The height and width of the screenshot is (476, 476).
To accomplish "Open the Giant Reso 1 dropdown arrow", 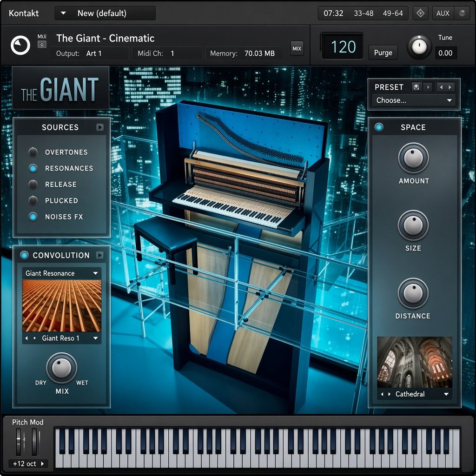I will click(x=96, y=338).
